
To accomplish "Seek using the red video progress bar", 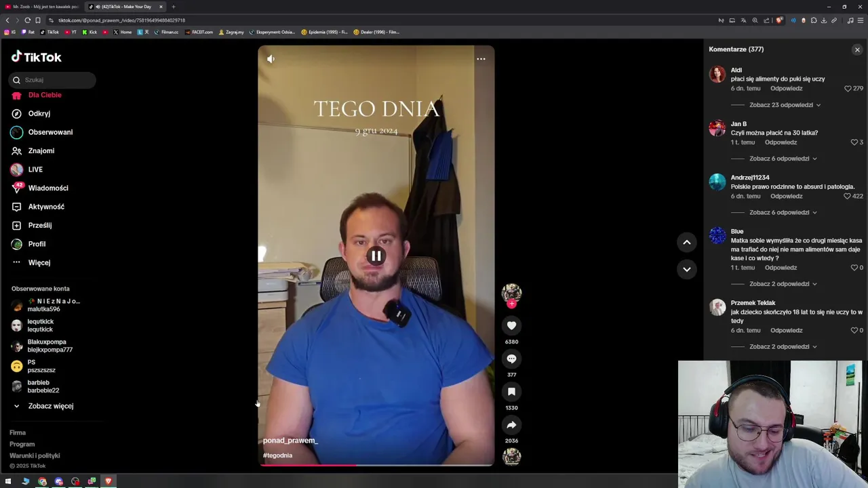I will click(376, 465).
